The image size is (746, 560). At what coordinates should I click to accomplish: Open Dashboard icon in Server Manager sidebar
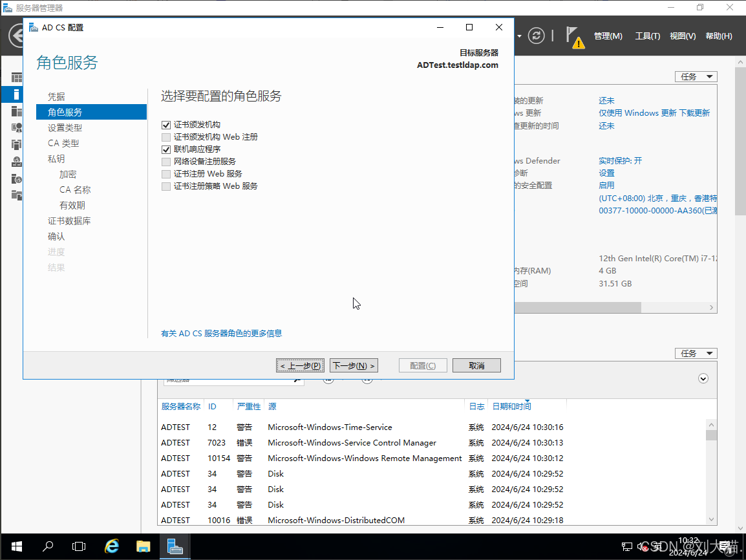click(17, 78)
